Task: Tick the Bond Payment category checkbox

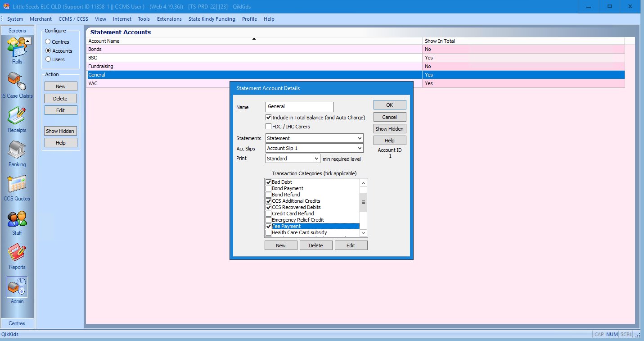Action: coord(269,188)
